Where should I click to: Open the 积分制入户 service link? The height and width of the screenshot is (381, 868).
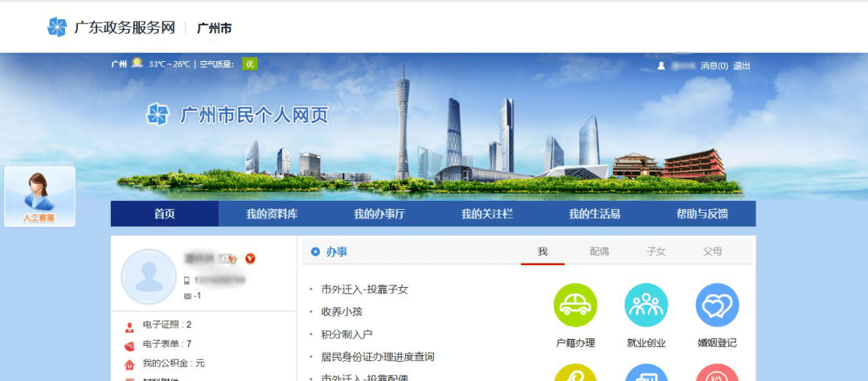347,334
